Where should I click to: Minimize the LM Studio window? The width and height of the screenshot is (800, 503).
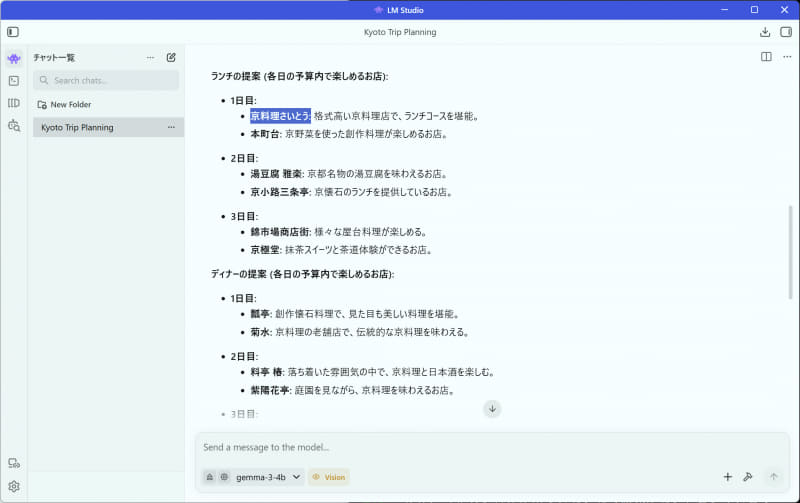click(x=724, y=10)
